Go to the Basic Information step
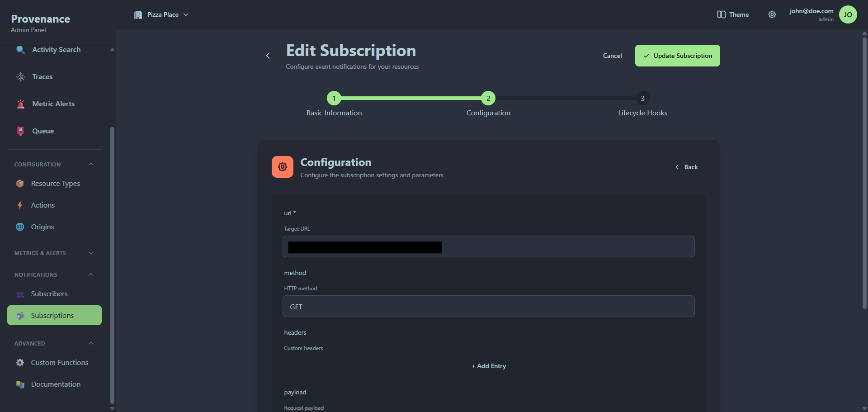 coord(334,98)
